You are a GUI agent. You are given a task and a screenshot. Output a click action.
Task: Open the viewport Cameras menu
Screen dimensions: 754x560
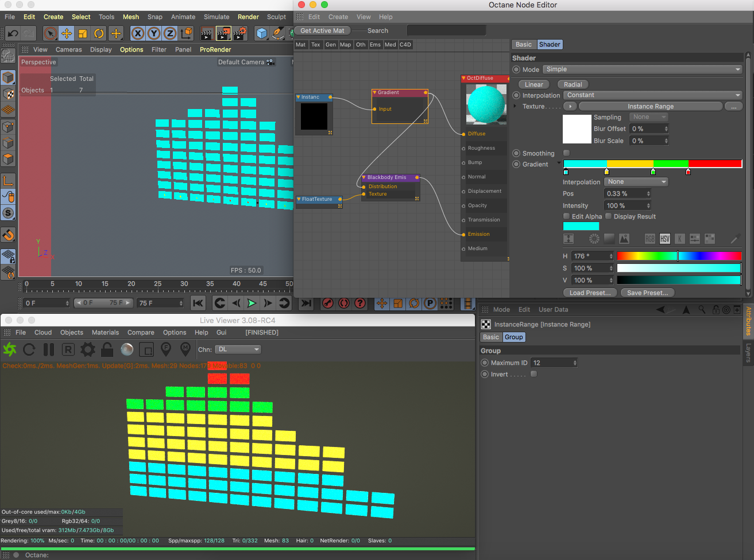click(69, 49)
